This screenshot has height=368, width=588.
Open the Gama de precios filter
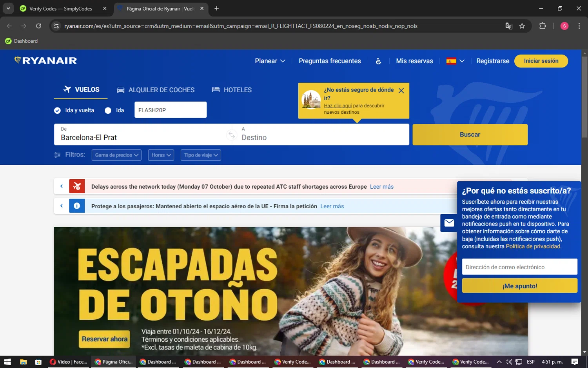coord(116,155)
